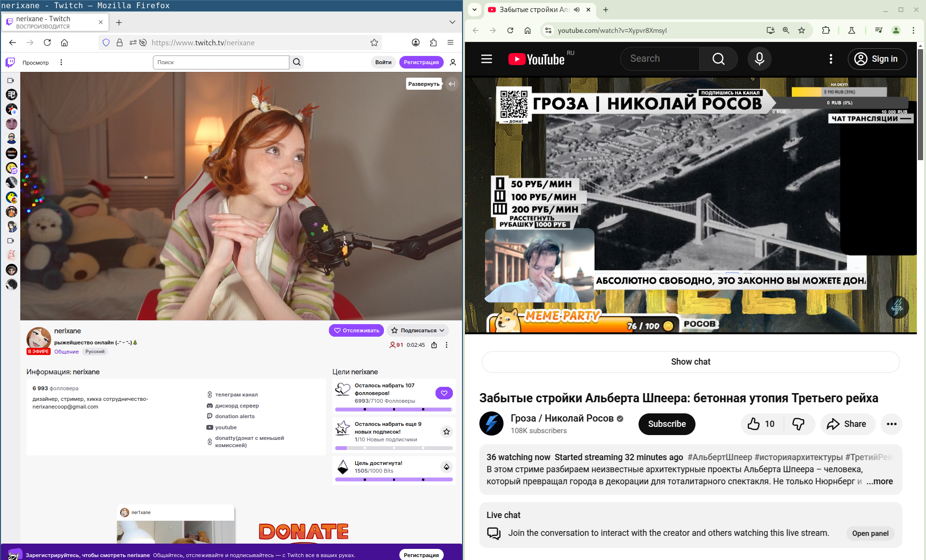
Task: Share nerixane stream via share icon
Action: [x=434, y=345]
